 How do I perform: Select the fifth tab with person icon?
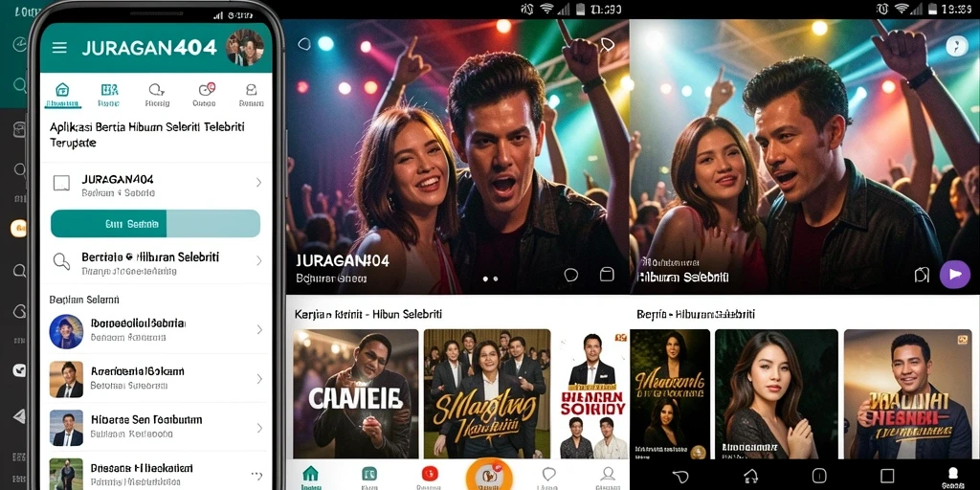[x=252, y=95]
